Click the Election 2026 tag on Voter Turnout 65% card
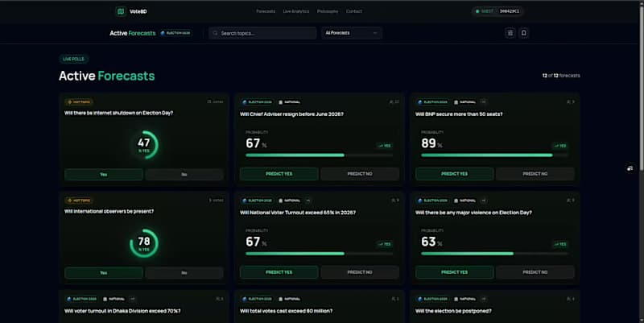The height and width of the screenshot is (323, 644). [x=257, y=201]
